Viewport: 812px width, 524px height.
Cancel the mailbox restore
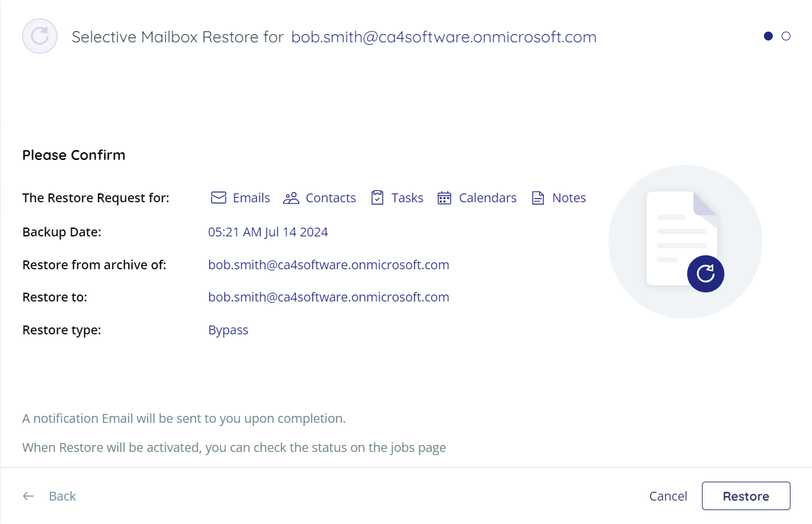pos(668,496)
